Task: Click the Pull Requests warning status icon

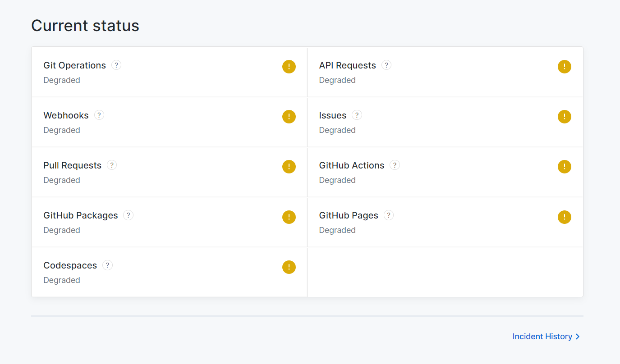Action: pos(289,167)
